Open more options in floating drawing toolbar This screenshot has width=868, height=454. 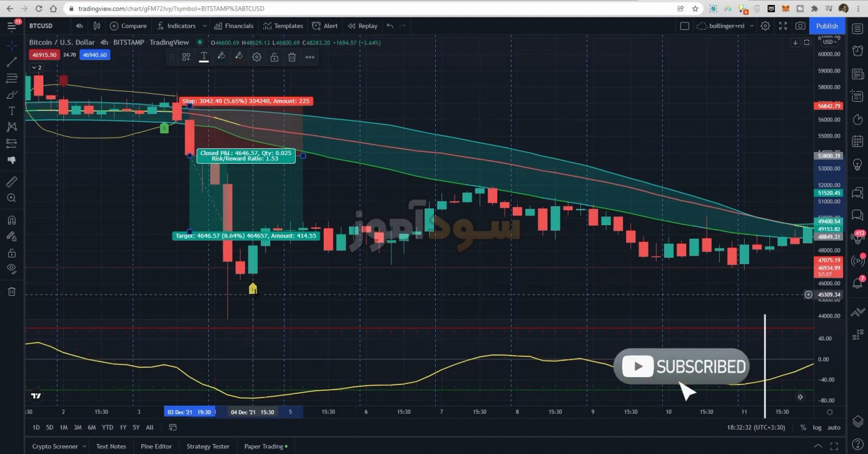[310, 57]
